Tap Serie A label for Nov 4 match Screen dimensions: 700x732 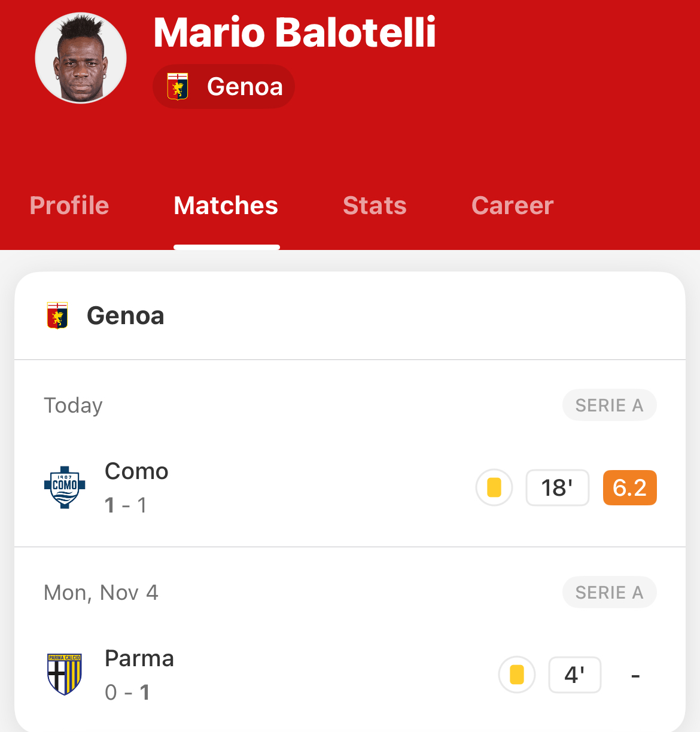pyautogui.click(x=610, y=593)
